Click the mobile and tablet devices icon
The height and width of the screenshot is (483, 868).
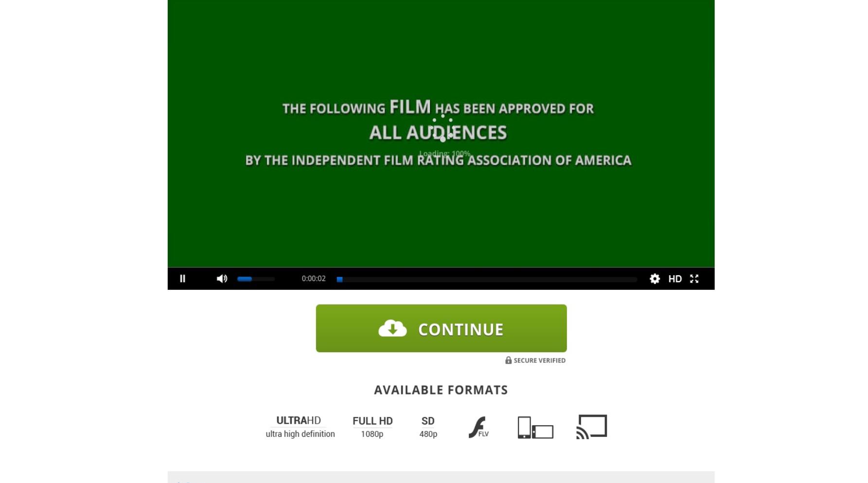click(x=535, y=428)
